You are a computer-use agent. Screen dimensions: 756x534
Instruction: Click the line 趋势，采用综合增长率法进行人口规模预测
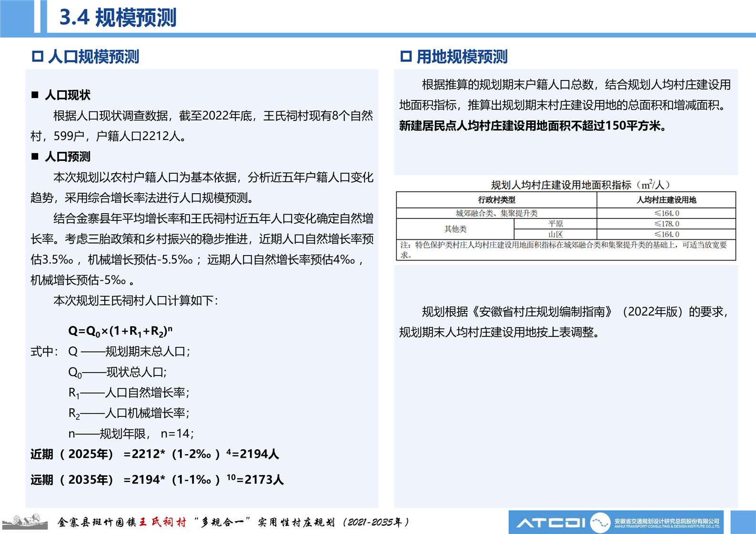click(x=142, y=198)
